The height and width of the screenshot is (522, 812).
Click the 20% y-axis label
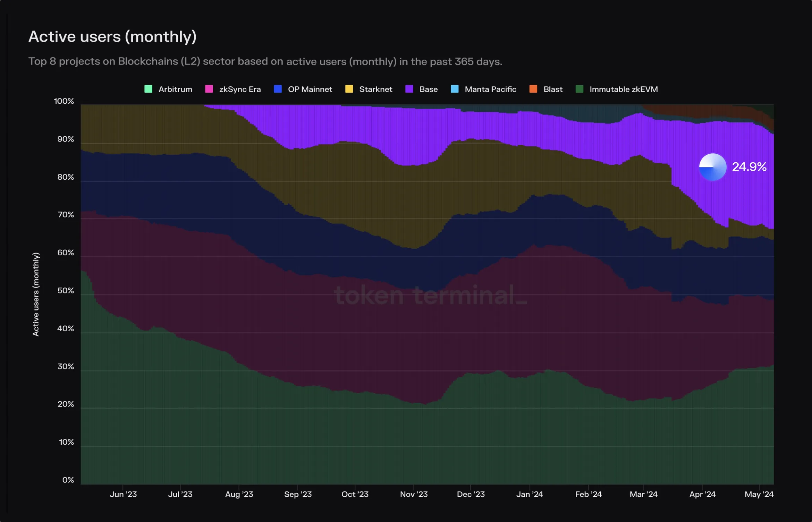(66, 404)
